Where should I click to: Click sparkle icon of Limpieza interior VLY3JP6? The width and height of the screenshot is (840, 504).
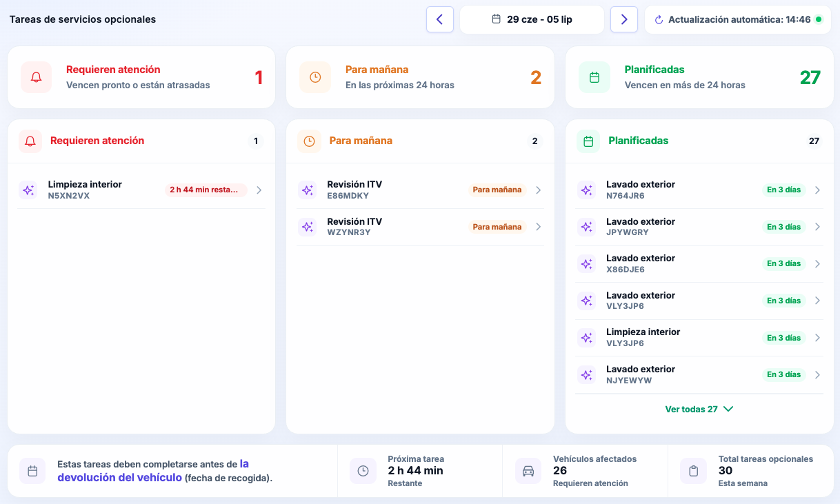click(586, 338)
